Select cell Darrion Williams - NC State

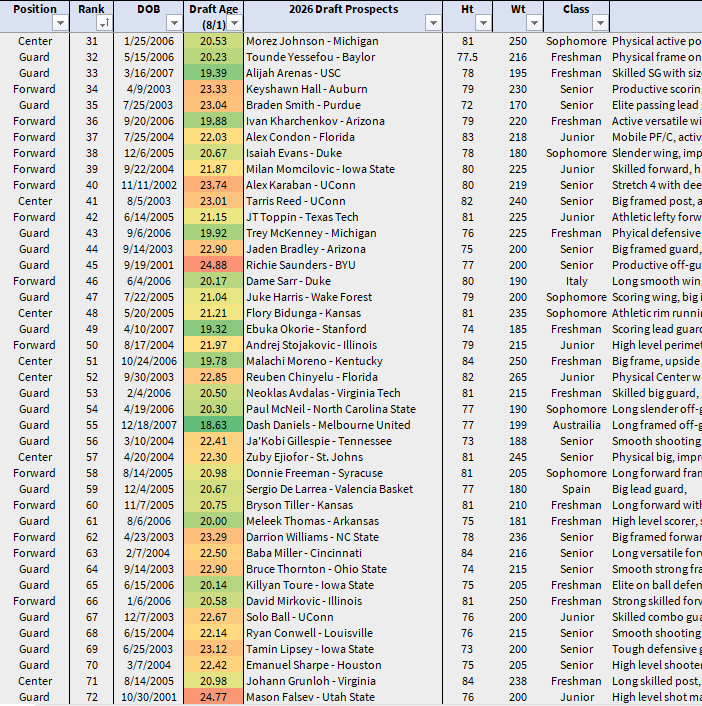(x=343, y=537)
